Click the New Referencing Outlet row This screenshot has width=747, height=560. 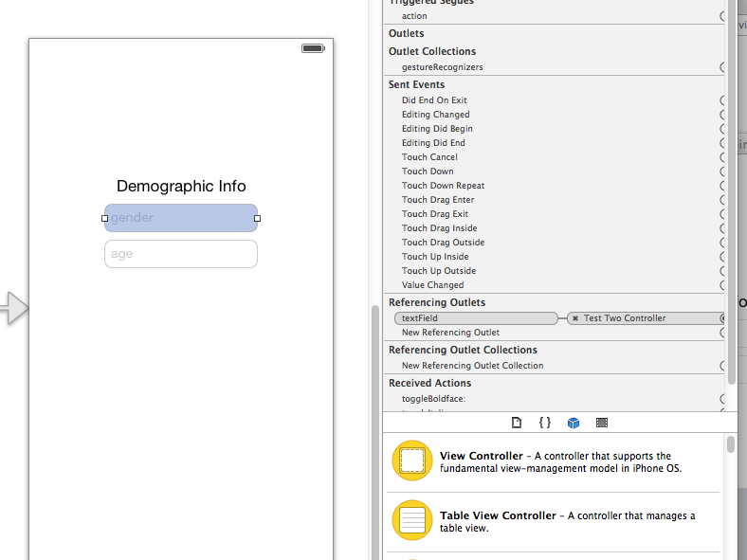coord(555,333)
